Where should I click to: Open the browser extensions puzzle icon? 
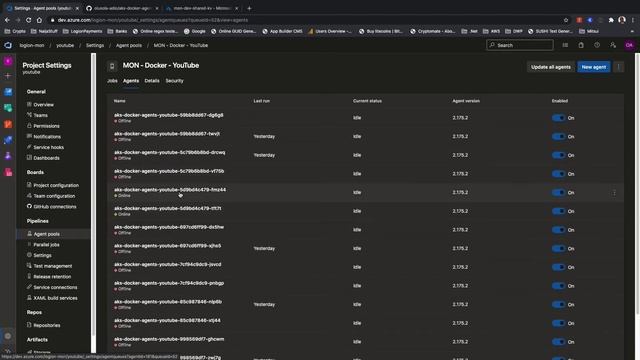point(611,20)
